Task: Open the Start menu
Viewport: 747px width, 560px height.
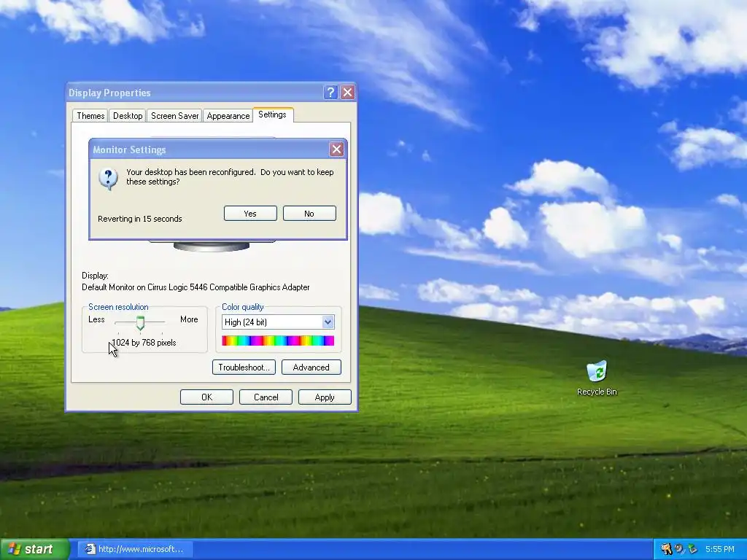Action: tap(35, 549)
